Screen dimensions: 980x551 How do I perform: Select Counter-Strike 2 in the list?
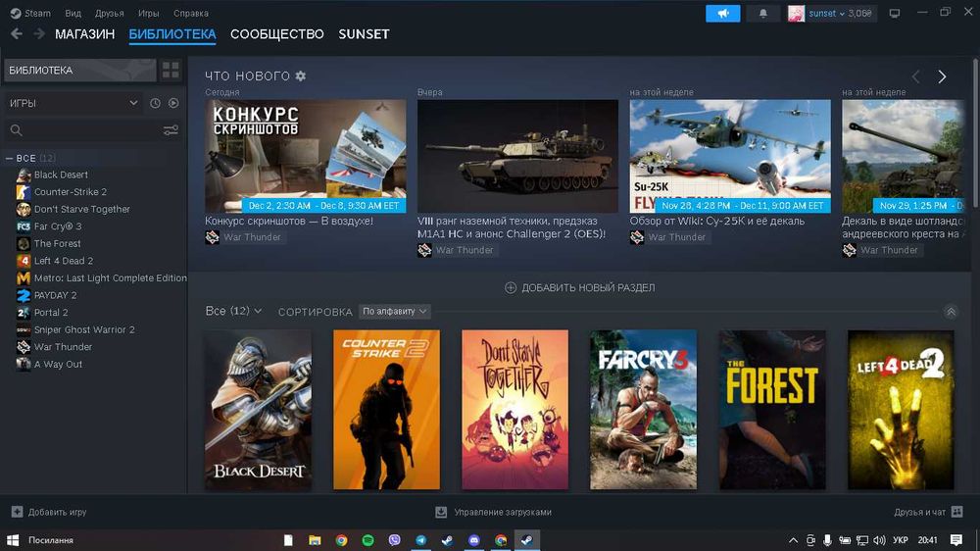click(x=70, y=192)
